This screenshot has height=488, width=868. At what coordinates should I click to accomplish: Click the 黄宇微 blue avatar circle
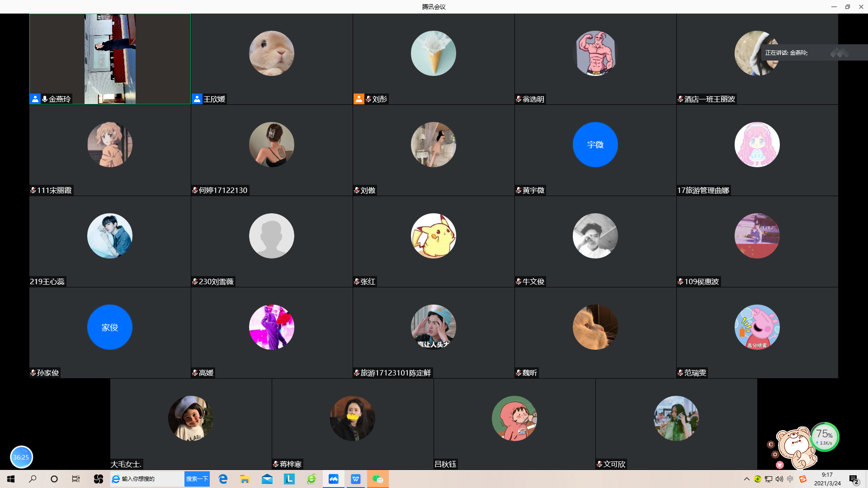pyautogui.click(x=595, y=145)
